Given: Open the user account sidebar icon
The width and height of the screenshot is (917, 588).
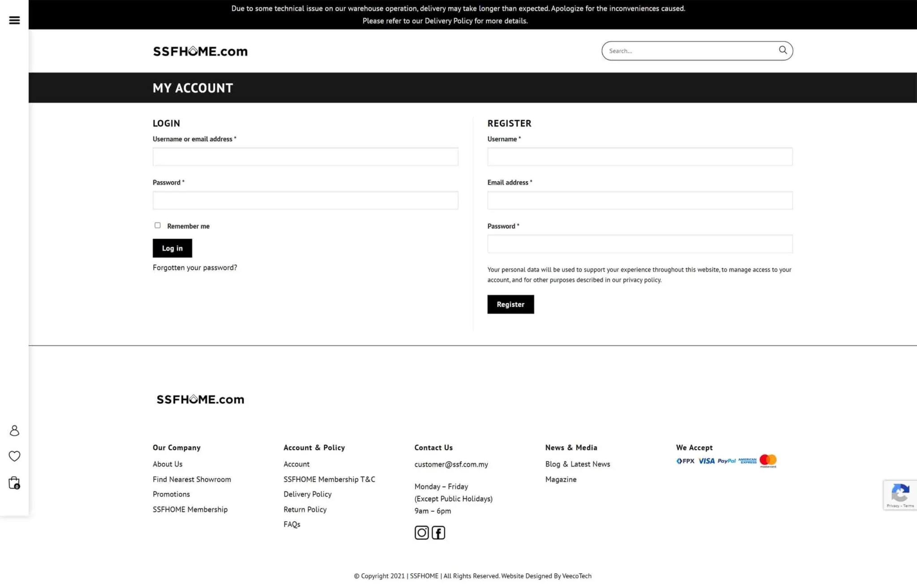Looking at the screenshot, I should (x=14, y=430).
